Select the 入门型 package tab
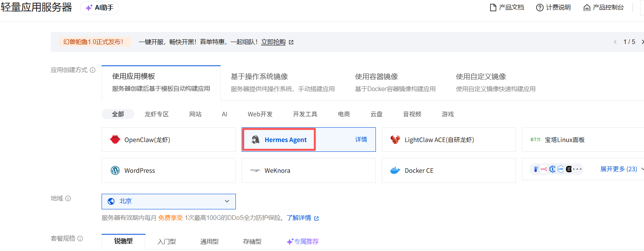Image resolution: width=644 pixels, height=251 pixels. (167, 242)
